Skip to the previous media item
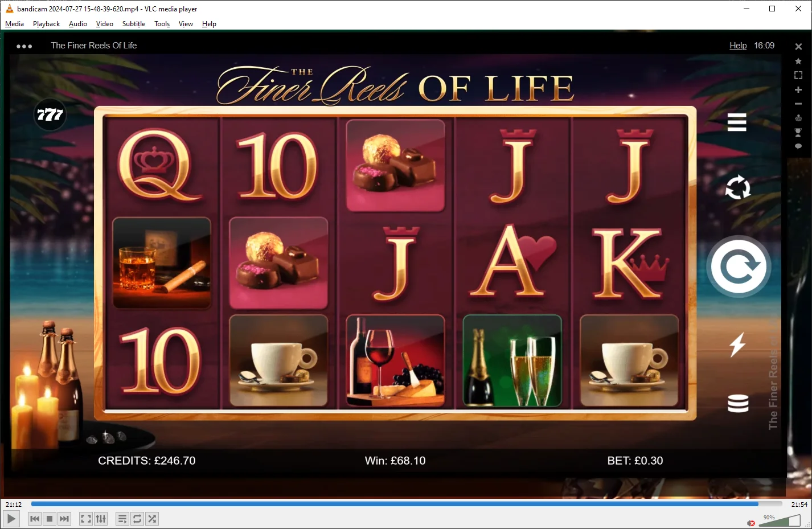The width and height of the screenshot is (812, 529). (x=35, y=519)
